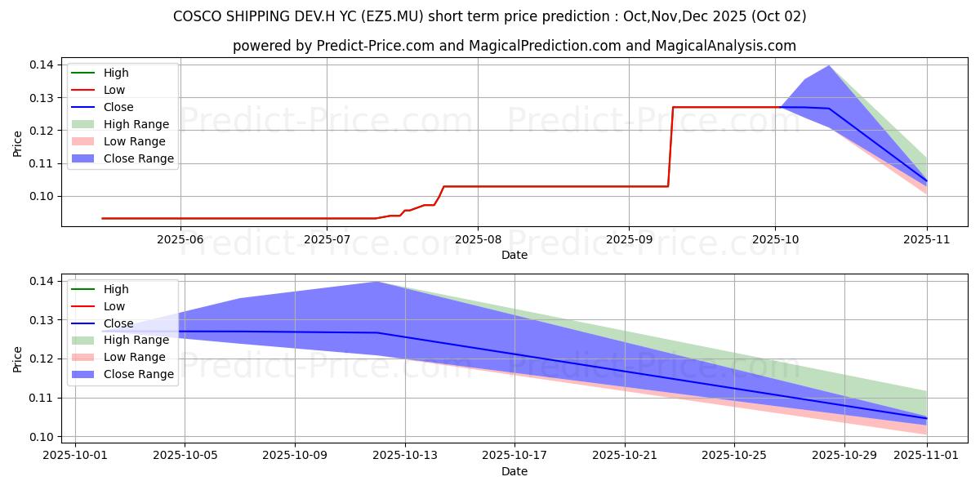The height and width of the screenshot is (490, 980).
Task: Click the green High Range swatch in top legend
Action: 82,124
